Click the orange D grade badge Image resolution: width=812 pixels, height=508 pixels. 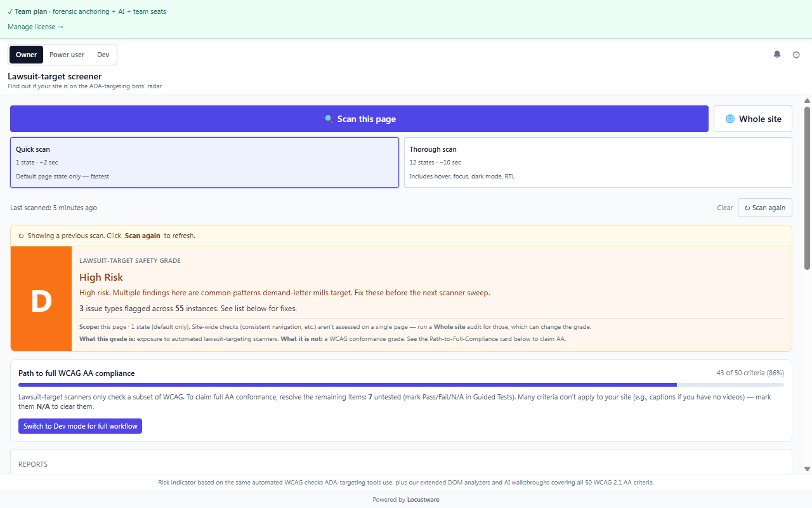41,299
